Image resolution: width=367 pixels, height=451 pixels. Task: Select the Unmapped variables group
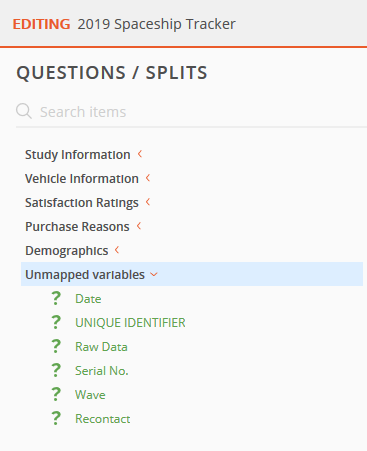(x=192, y=274)
